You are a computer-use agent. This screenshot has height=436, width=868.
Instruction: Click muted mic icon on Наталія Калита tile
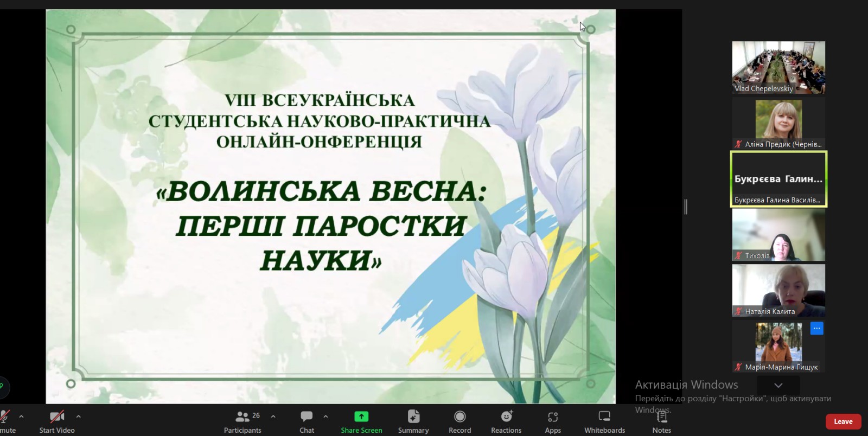pos(738,311)
